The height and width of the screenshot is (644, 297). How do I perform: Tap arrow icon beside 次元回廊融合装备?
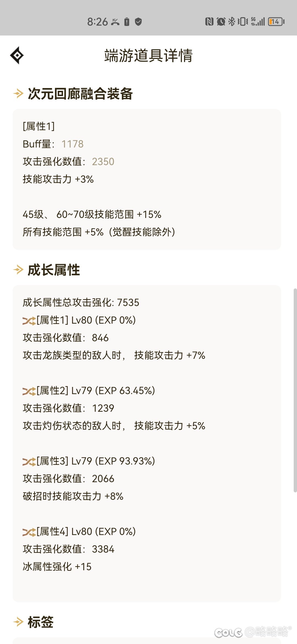pyautogui.click(x=18, y=94)
